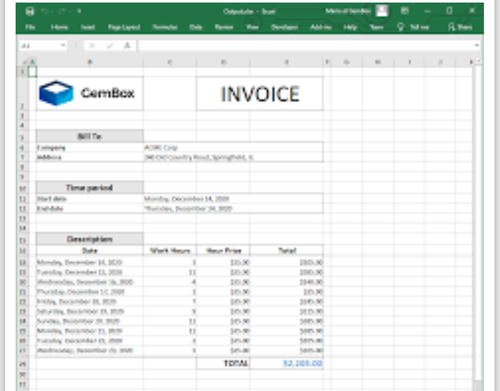Image resolution: width=500 pixels, height=391 pixels.
Task: Select the blue grand total amount cell
Action: [287, 363]
